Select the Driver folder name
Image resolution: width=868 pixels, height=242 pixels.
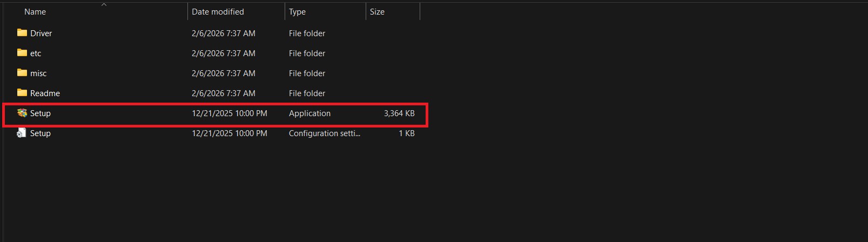41,33
